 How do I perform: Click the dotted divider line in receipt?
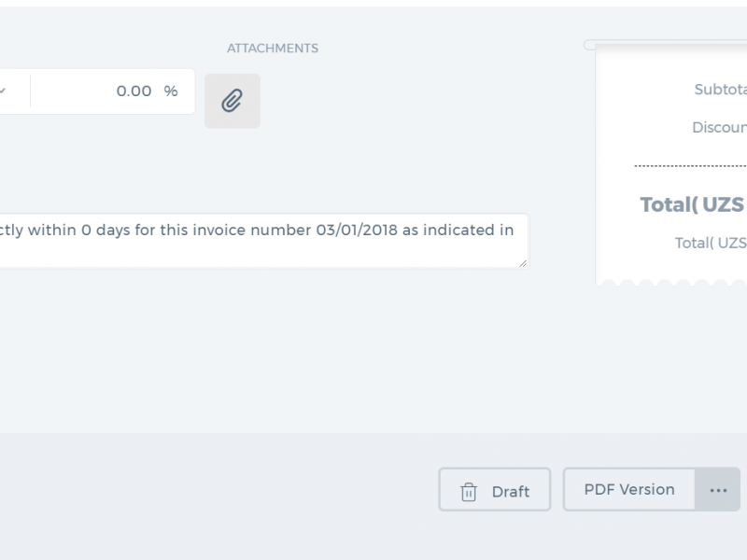point(690,166)
